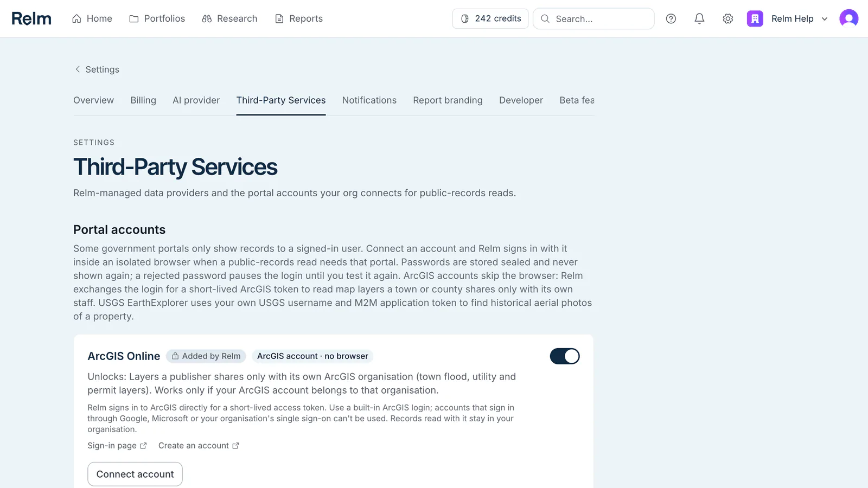Switch to the AI provider tab

[196, 100]
